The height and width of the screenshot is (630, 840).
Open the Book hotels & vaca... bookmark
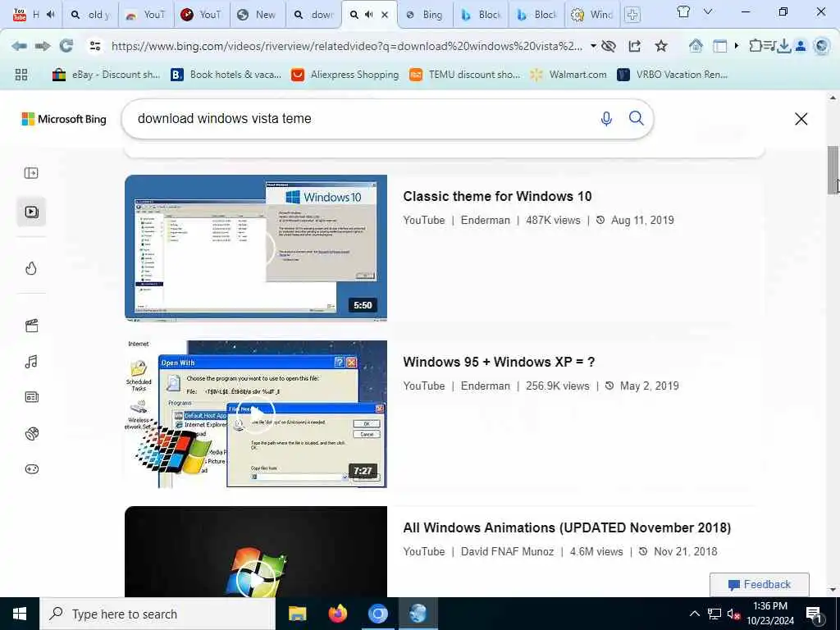[x=226, y=75]
